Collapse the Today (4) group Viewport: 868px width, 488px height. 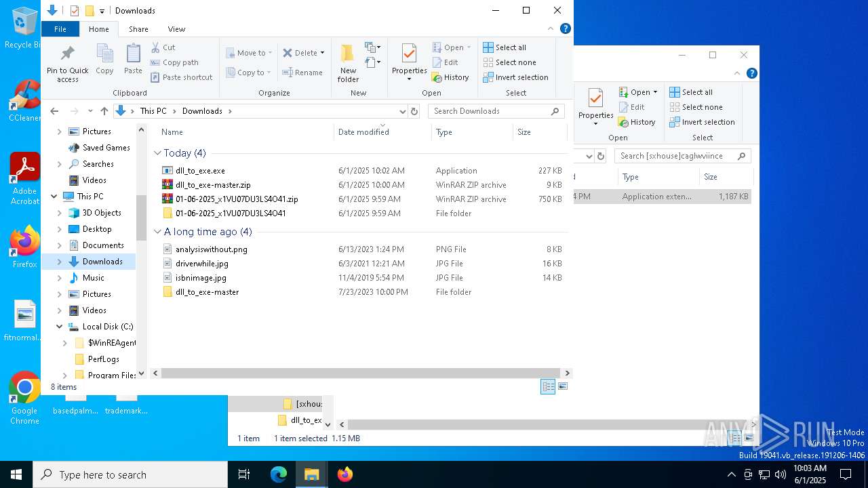point(157,153)
